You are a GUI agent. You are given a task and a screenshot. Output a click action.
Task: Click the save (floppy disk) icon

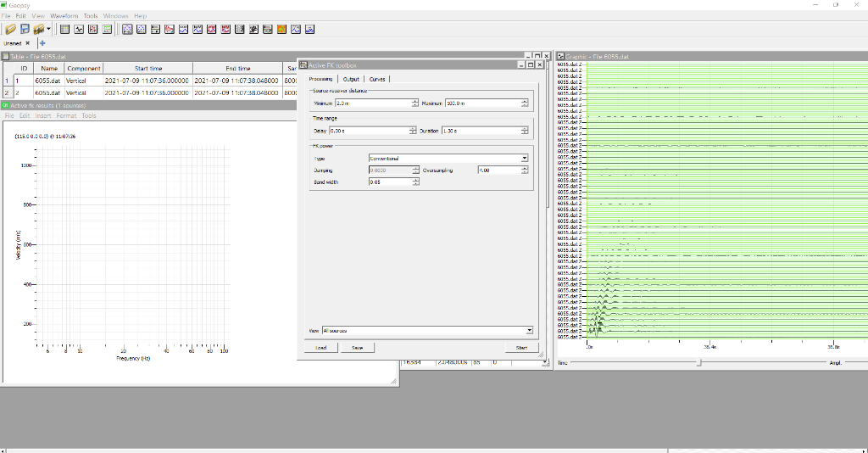coord(25,29)
